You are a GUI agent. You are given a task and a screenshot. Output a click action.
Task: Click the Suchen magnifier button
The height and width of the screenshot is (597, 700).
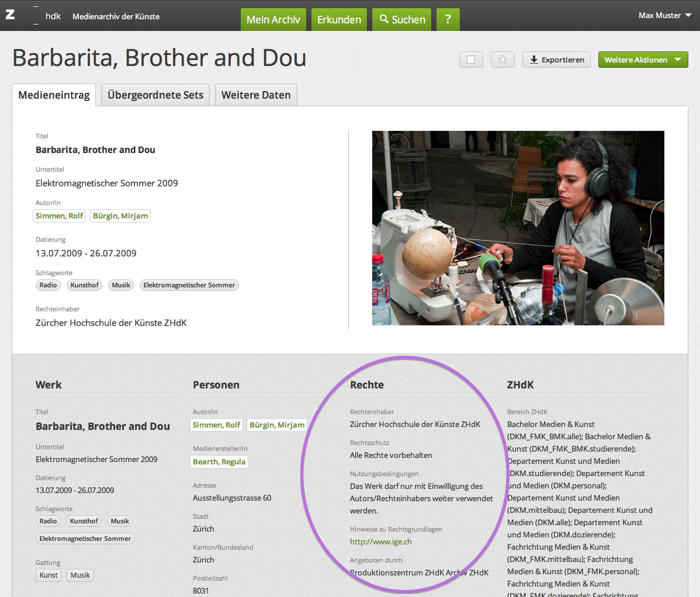[402, 20]
